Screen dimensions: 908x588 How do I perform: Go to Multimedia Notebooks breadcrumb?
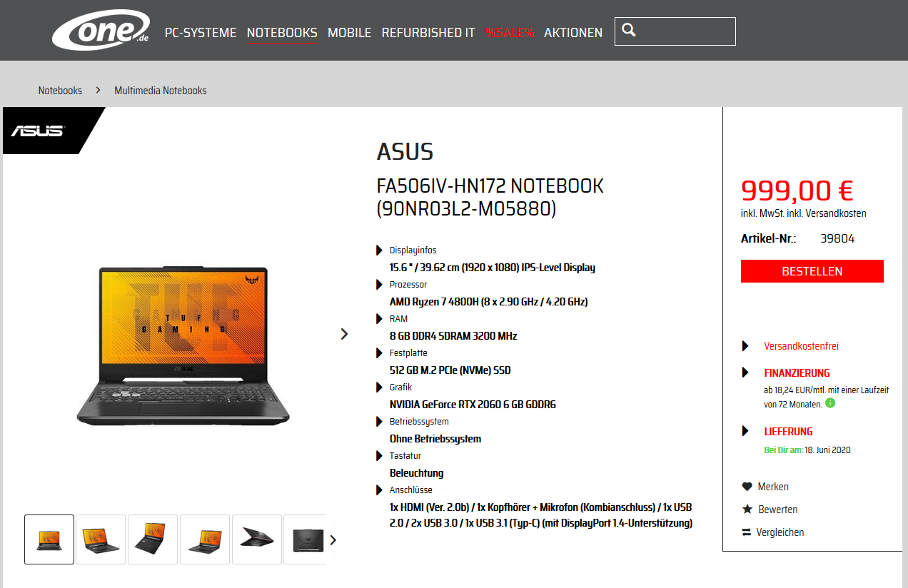[x=161, y=91]
